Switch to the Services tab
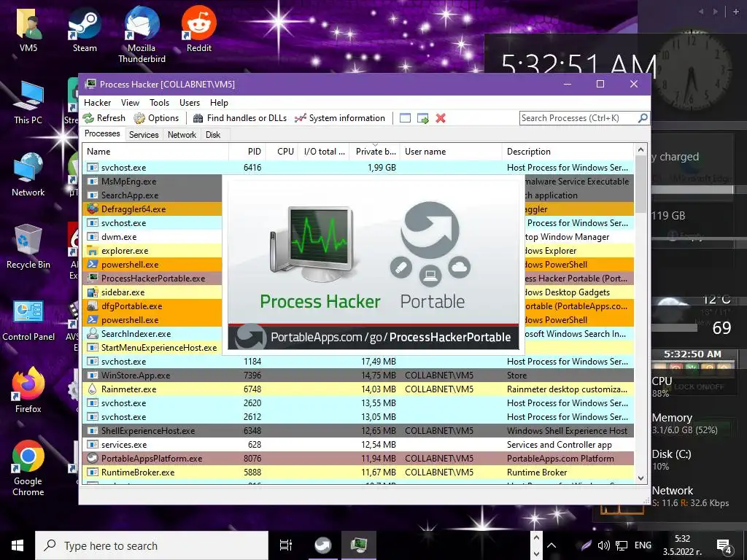Image resolution: width=747 pixels, height=560 pixels. click(144, 135)
